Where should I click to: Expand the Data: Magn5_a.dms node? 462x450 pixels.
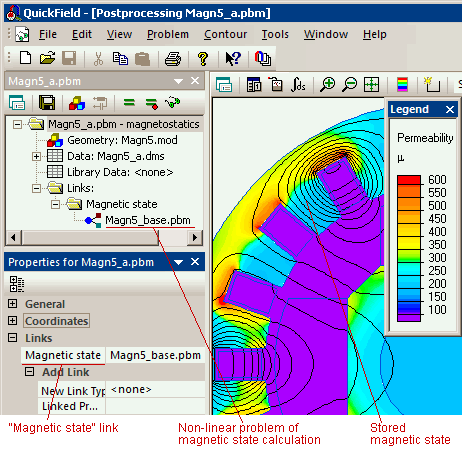coord(36,156)
